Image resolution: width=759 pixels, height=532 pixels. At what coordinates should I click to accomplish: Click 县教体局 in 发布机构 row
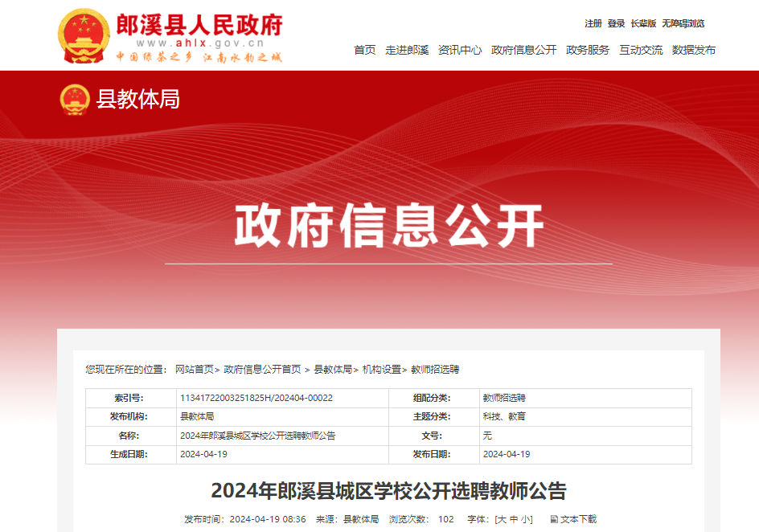pos(197,416)
